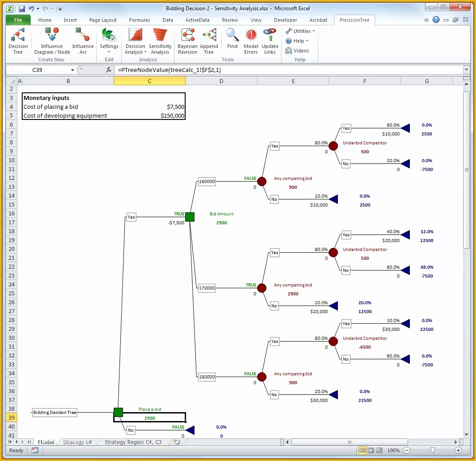476x461 pixels.
Task: Check Model Errors
Action: click(251, 41)
